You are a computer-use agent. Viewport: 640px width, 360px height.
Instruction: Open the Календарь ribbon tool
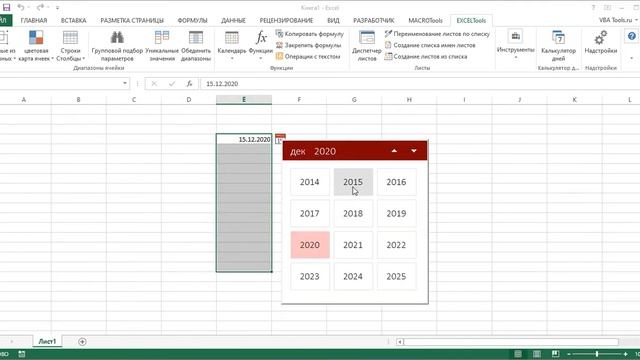[232, 46]
